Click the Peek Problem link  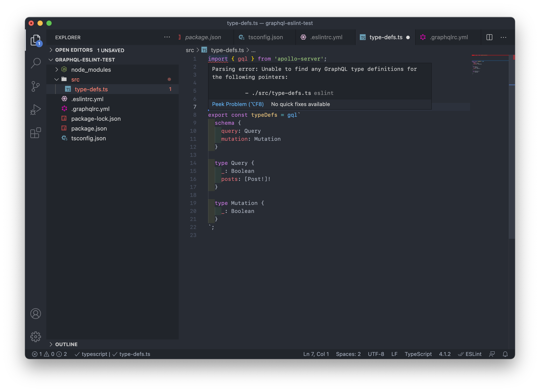238,104
